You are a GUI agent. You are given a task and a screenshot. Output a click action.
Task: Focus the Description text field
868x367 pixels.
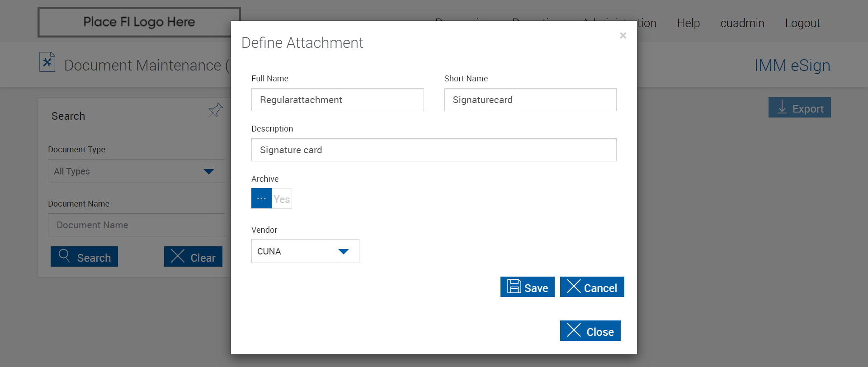click(434, 150)
